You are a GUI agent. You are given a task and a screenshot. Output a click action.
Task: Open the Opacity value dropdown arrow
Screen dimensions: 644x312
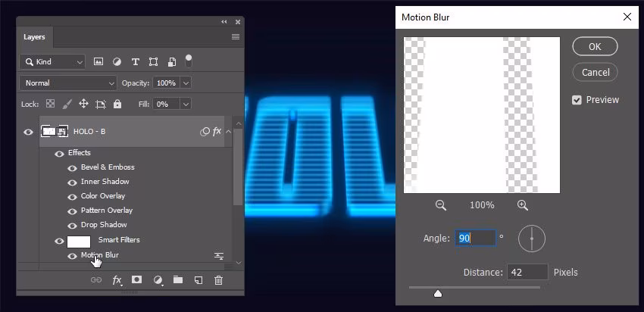tap(186, 83)
